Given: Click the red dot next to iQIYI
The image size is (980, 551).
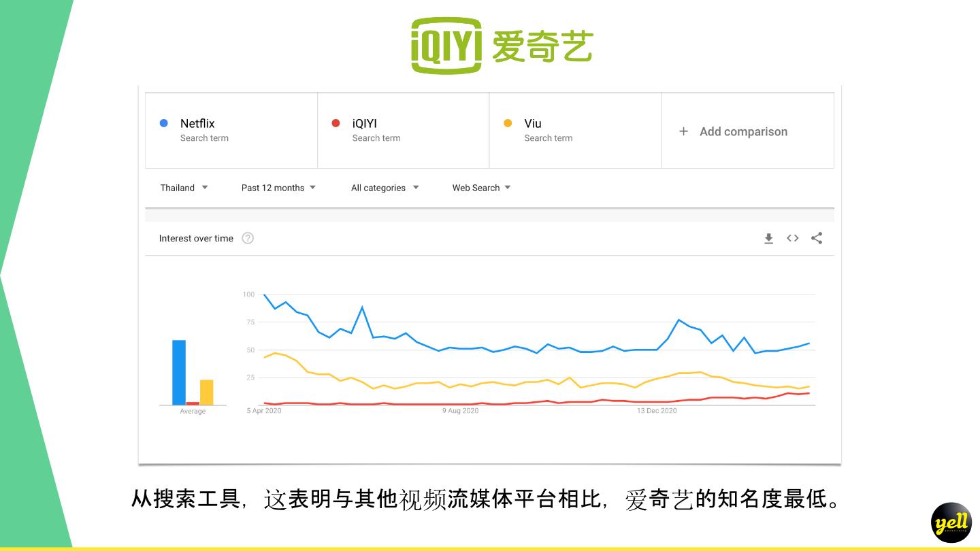Looking at the screenshot, I should pos(336,123).
